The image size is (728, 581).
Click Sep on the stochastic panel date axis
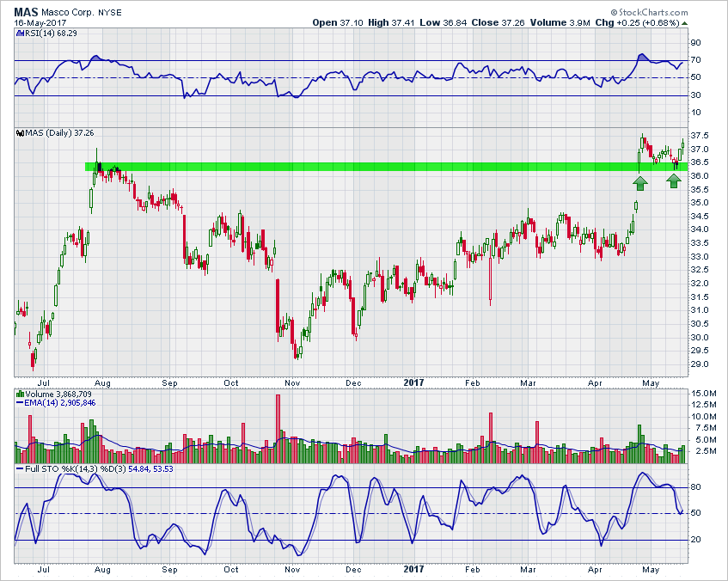click(169, 570)
